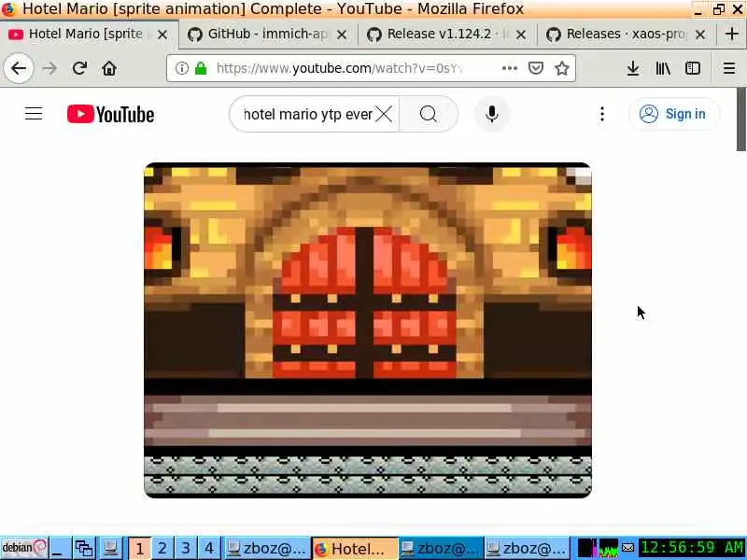Viewport: 747px width, 560px height.
Task: Switch to workspace 2
Action: 162,548
